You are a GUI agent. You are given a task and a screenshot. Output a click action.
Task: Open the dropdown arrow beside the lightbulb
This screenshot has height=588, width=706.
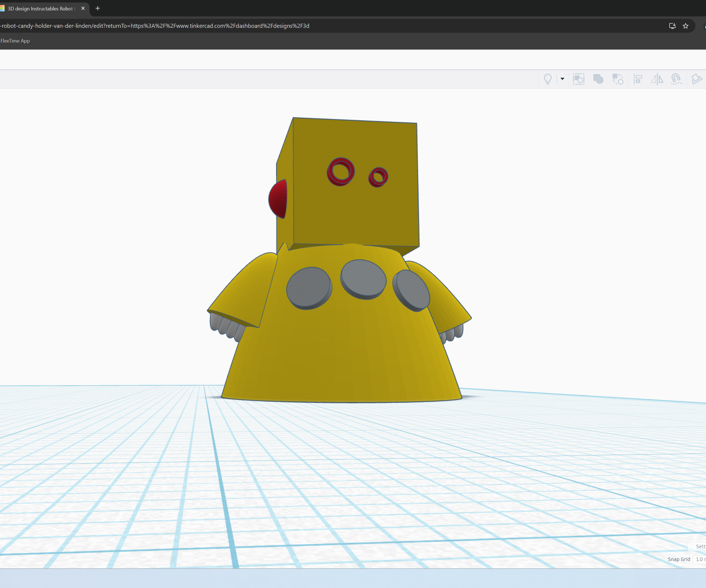562,79
